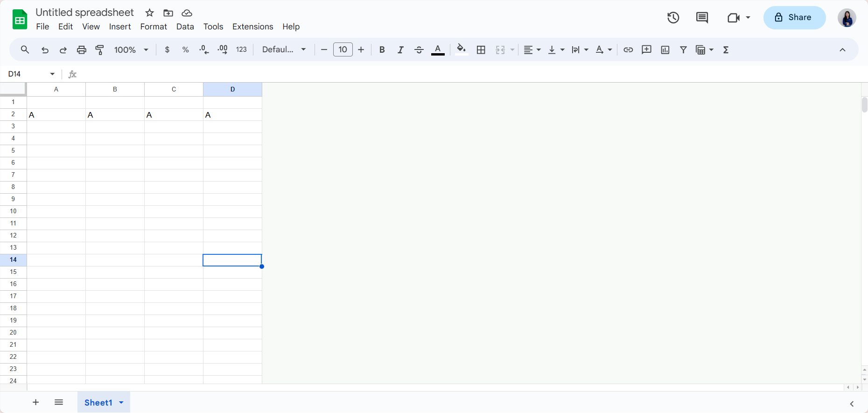Open the Edit menu
The width and height of the screenshot is (868, 413).
[x=65, y=27]
